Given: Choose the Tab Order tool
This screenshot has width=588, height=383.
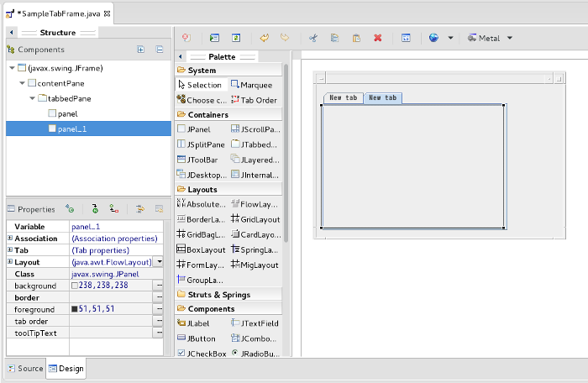Looking at the screenshot, I should [255, 100].
